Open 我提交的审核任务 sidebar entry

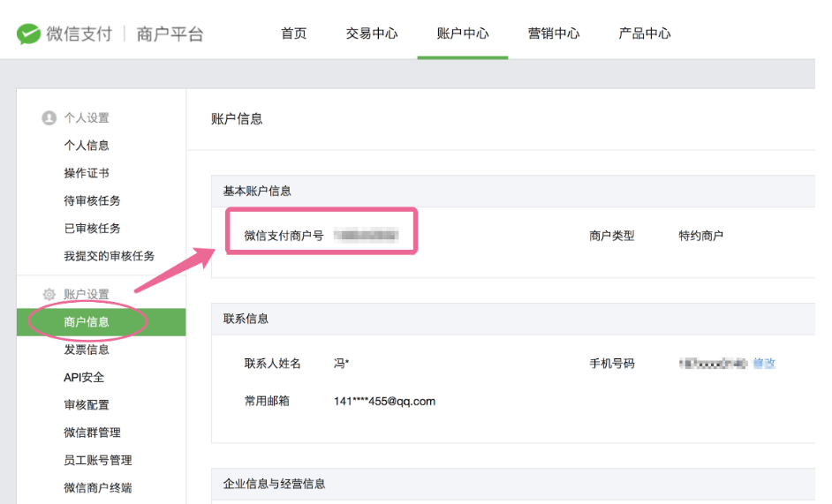coord(110,256)
